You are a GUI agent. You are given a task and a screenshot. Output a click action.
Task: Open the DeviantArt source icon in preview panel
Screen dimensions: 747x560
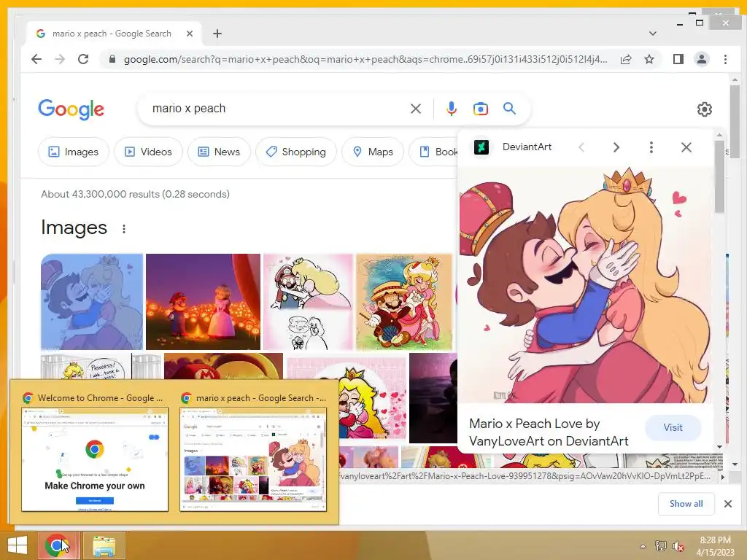point(481,147)
